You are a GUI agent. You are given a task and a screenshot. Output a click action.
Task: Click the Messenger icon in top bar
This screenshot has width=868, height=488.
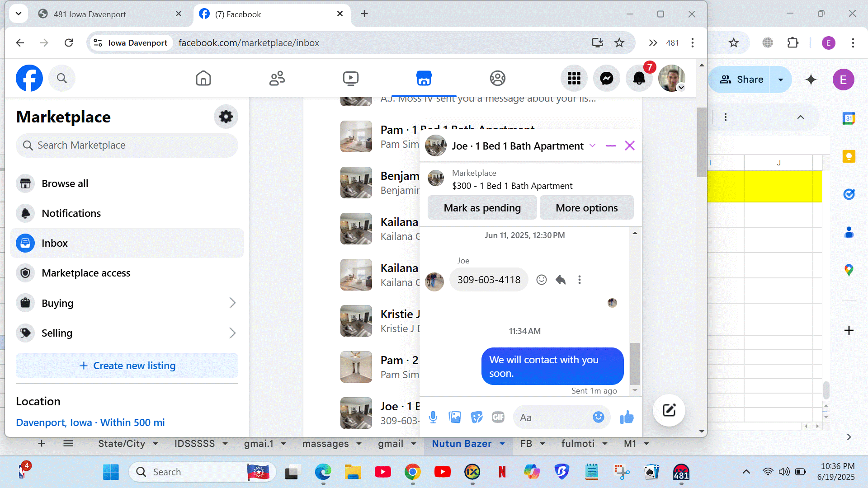tap(606, 79)
